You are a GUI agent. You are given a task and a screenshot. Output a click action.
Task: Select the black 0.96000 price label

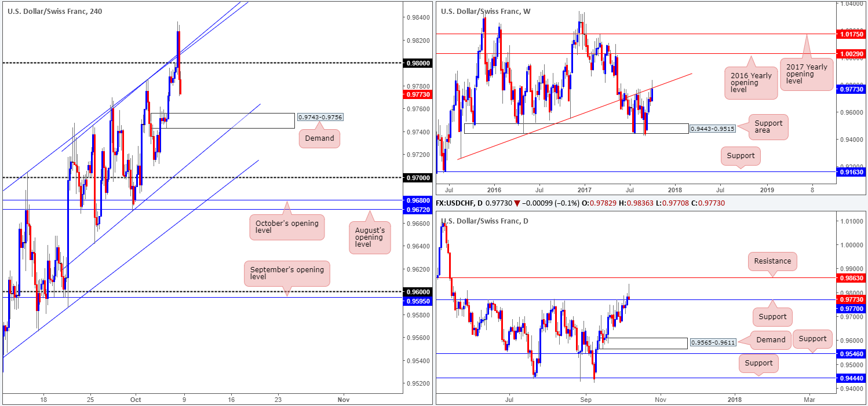pos(418,292)
